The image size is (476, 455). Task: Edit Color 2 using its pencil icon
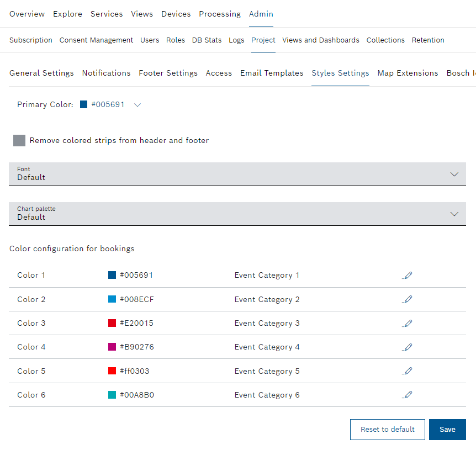407,299
